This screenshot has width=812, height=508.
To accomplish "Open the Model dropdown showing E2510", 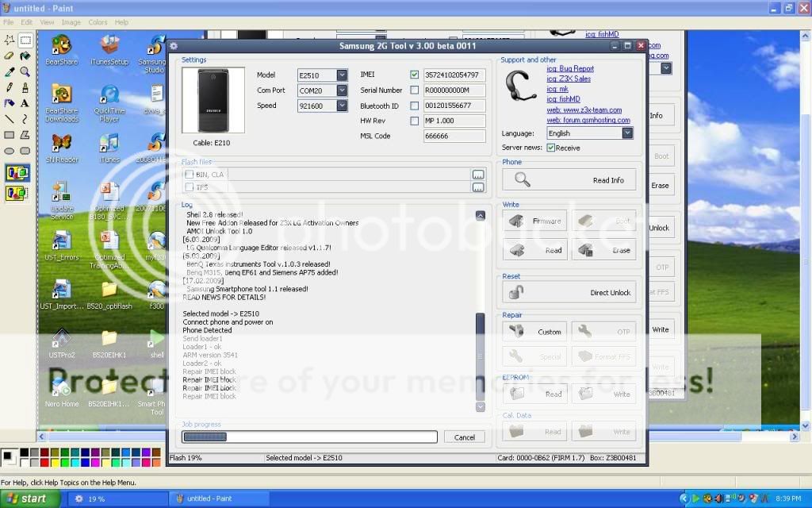I will (342, 75).
